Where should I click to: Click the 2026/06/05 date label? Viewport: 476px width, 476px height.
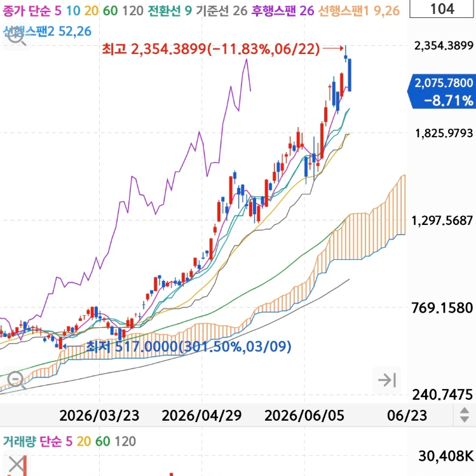[304, 415]
